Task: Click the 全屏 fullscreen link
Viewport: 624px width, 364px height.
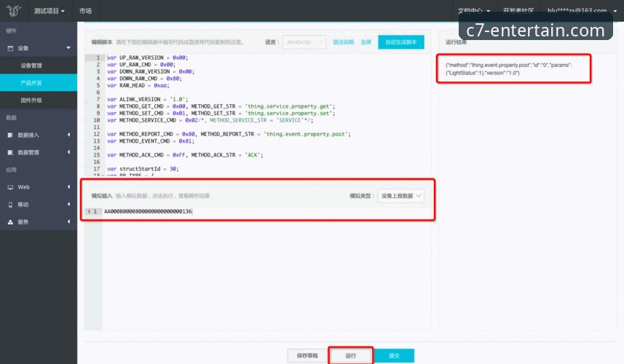Action: coord(366,42)
